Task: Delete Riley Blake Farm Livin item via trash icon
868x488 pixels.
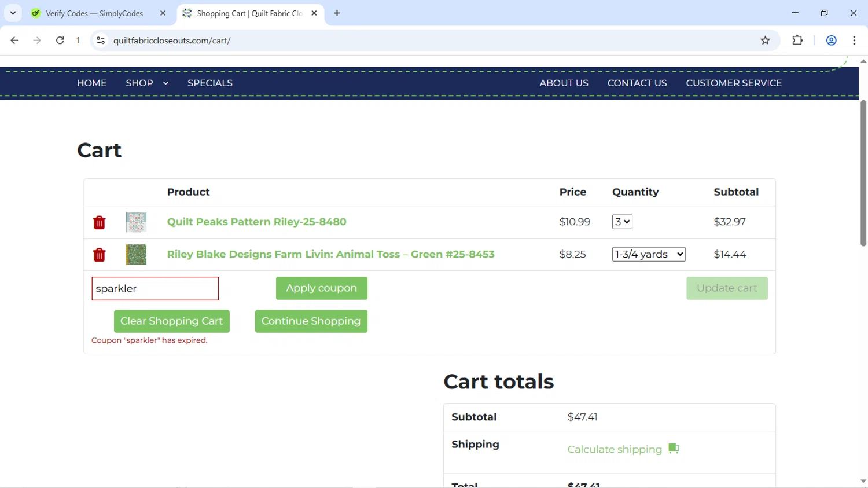Action: tap(100, 255)
